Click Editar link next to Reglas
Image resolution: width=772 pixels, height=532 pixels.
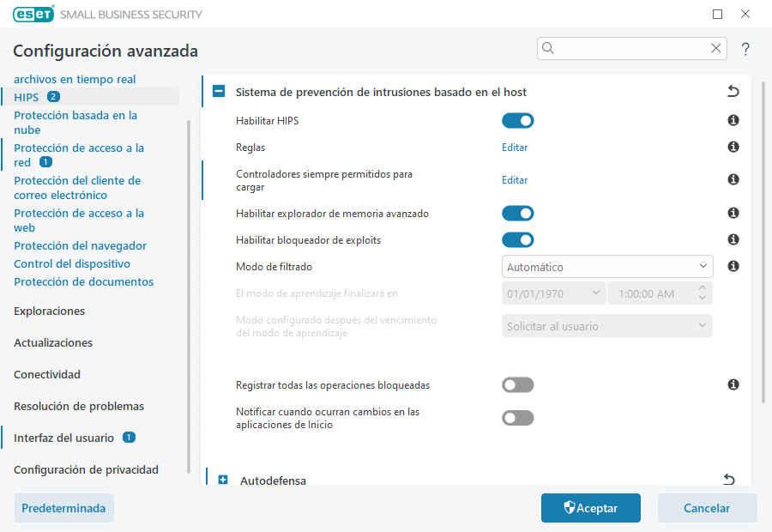[515, 148]
